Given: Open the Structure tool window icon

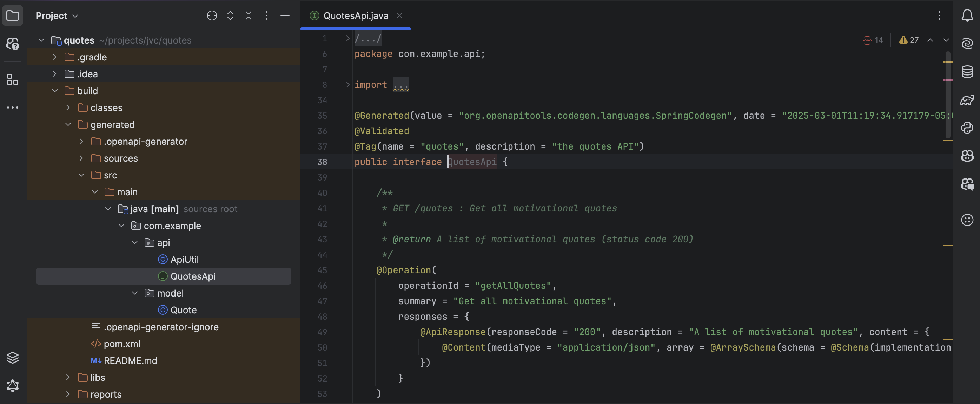Looking at the screenshot, I should pyautogui.click(x=13, y=80).
